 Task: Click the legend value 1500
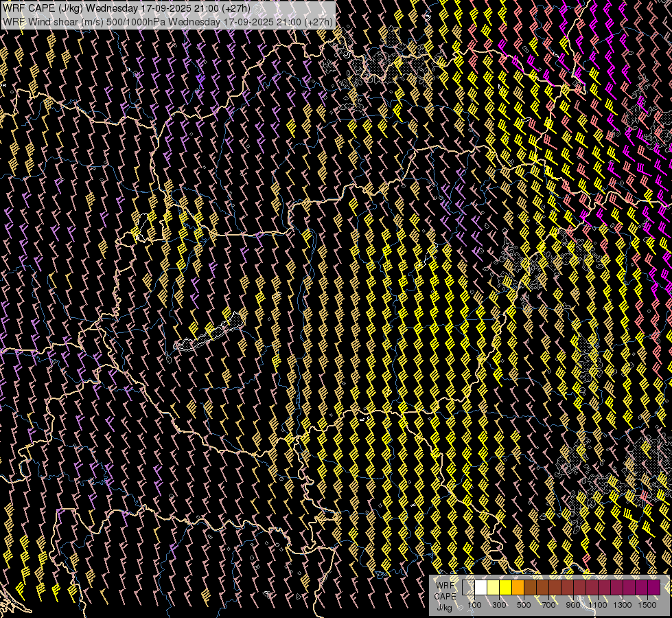647,605
